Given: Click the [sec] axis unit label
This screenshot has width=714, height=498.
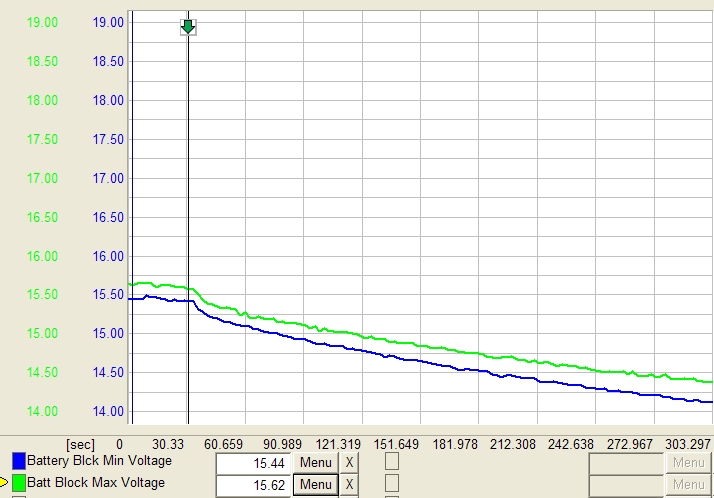Looking at the screenshot, I should click(81, 444).
